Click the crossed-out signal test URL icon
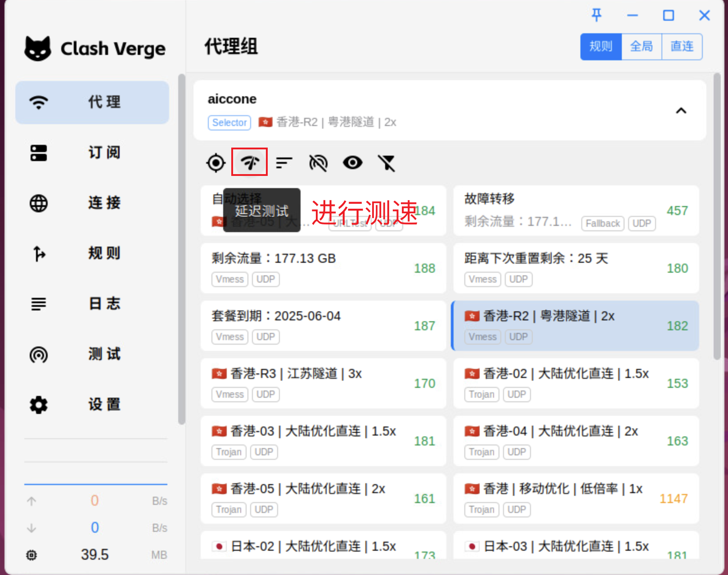Image resolution: width=728 pixels, height=575 pixels. pos(318,163)
